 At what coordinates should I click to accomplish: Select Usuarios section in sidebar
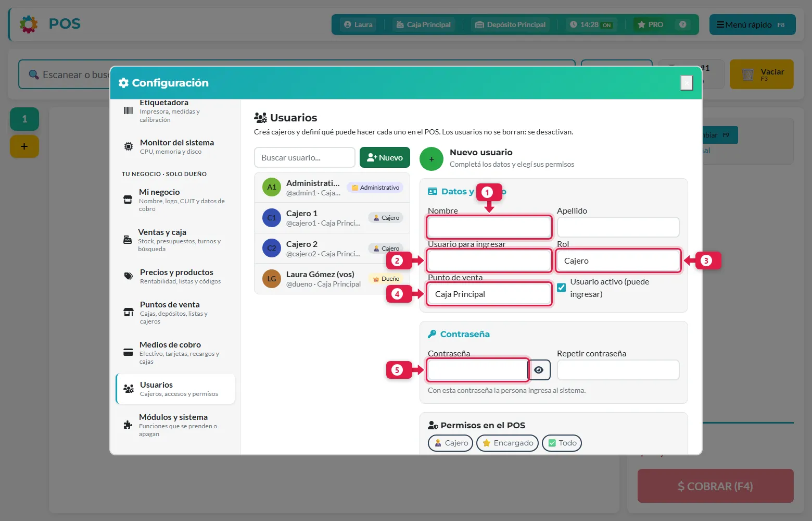point(175,389)
